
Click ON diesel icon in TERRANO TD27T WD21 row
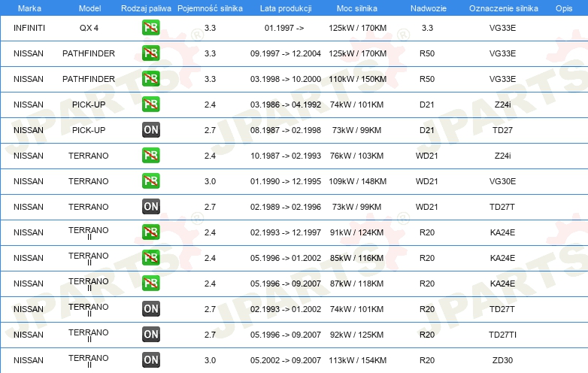point(150,207)
